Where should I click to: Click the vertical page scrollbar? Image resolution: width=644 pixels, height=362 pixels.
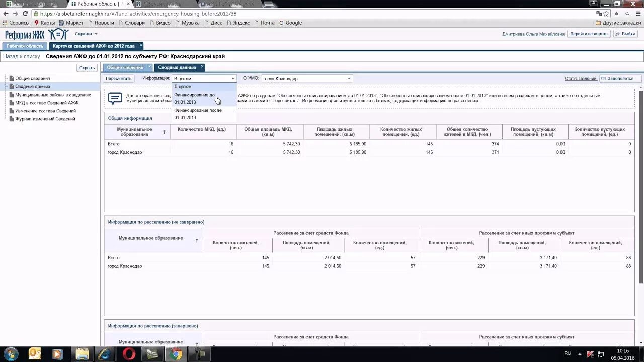tap(640, 186)
